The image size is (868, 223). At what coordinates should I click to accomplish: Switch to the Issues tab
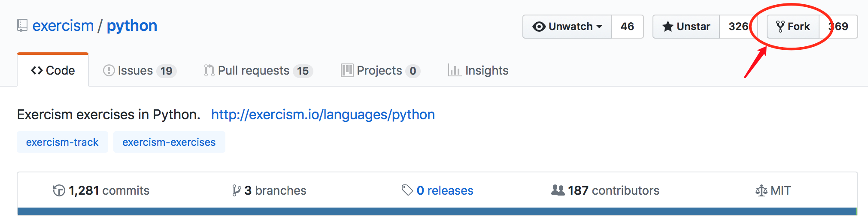pyautogui.click(x=140, y=70)
